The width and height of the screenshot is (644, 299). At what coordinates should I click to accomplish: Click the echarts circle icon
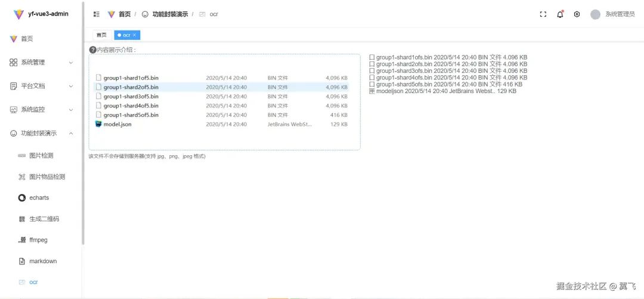click(22, 198)
